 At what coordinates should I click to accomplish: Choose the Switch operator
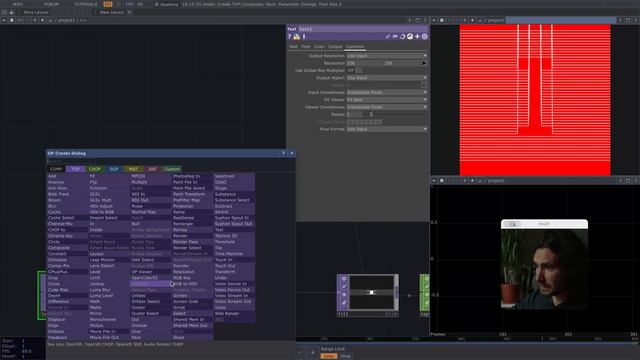tap(234, 212)
